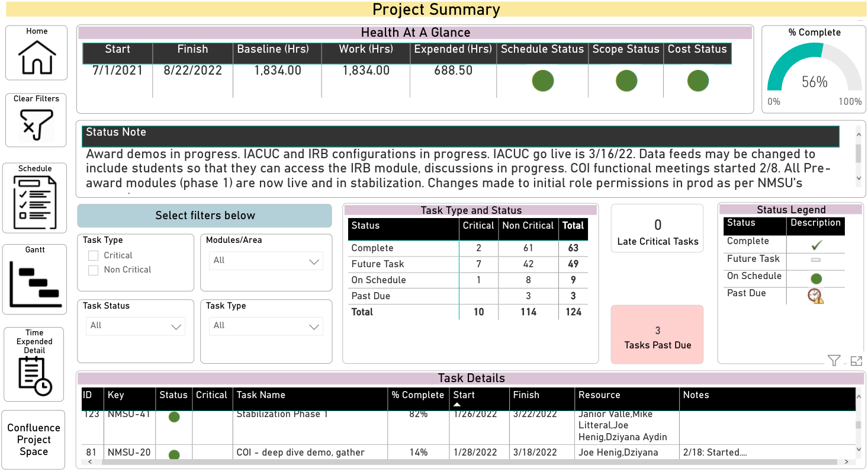
Task: Sort status table by Non Critical header
Action: [x=528, y=226]
